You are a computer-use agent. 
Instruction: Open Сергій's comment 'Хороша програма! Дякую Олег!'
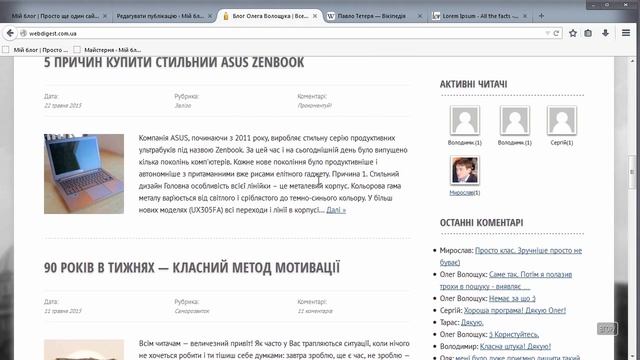pos(515,310)
